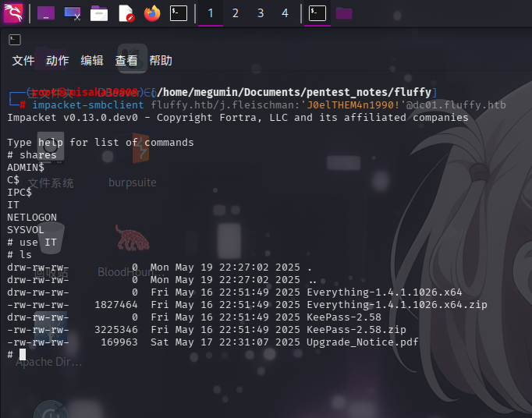Click the Upgrade_Notice.pdf filename

coord(363,342)
